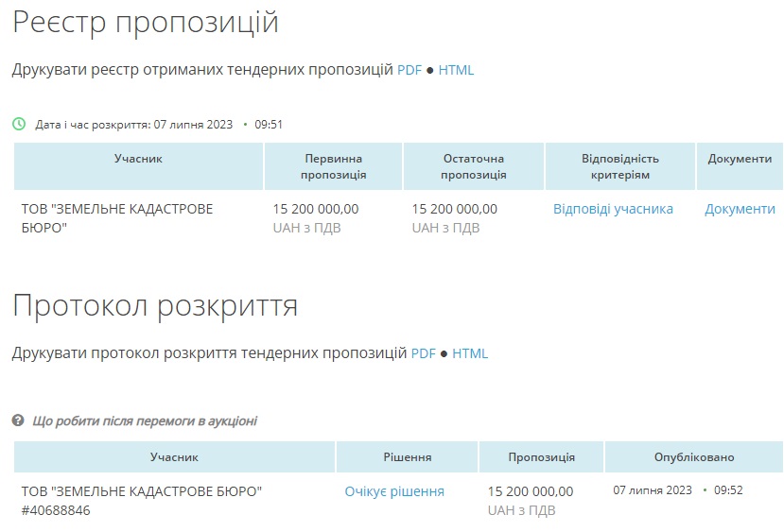Viewport: 784px width, 532px height.
Task: Click the 'Реєстр пропозицій' heading
Action: tap(146, 22)
